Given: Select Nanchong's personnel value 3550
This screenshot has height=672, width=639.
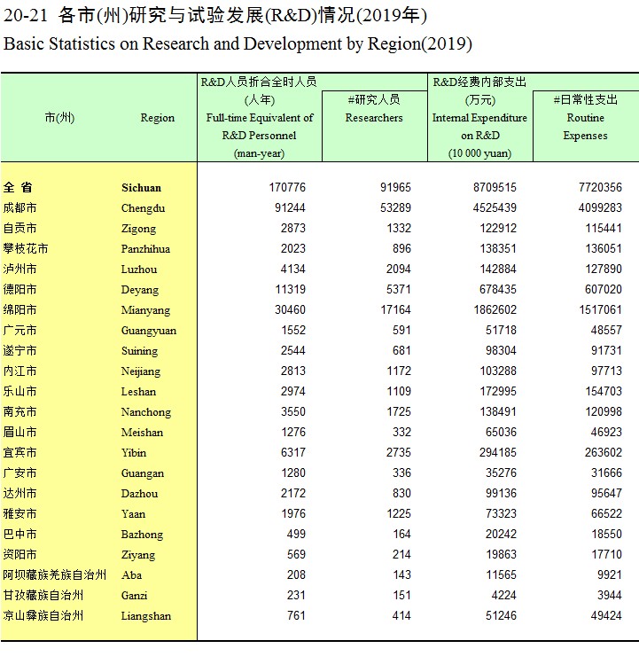Looking at the screenshot, I should coord(293,412).
